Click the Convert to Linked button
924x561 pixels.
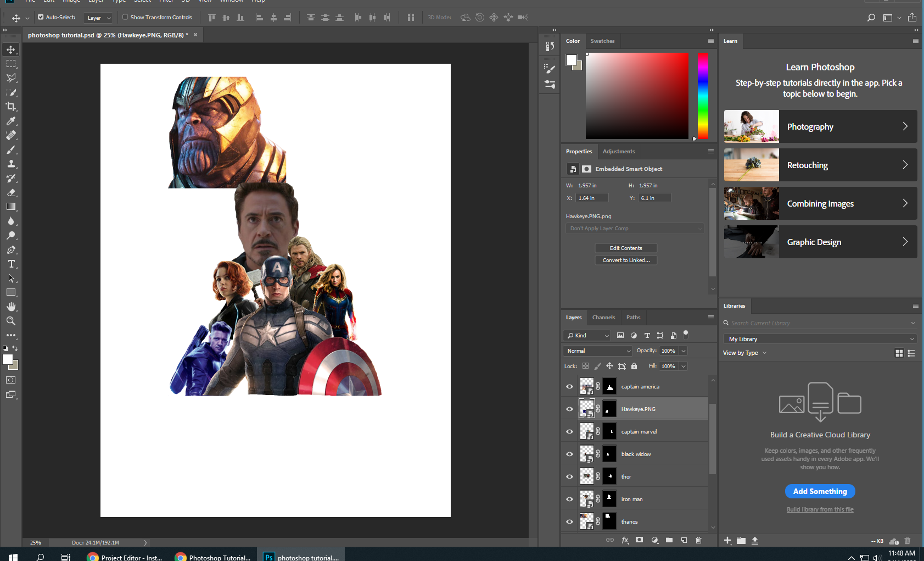click(x=625, y=260)
